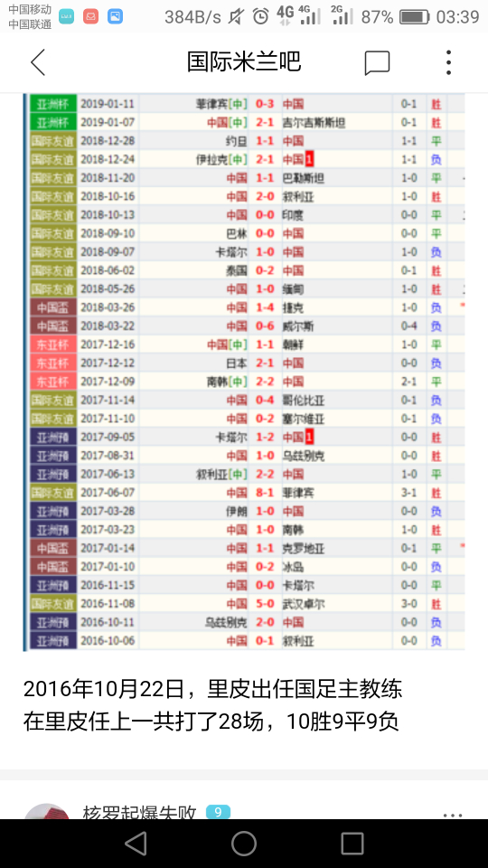Tap the back arrow in header
Image resolution: width=488 pixels, height=868 pixels.
(x=38, y=62)
